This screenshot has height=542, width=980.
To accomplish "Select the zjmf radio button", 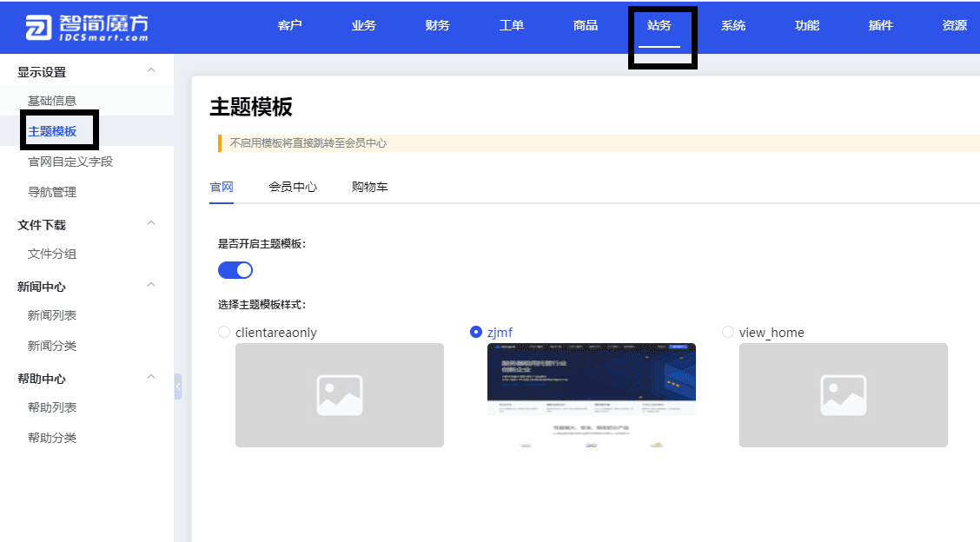I will (x=475, y=332).
